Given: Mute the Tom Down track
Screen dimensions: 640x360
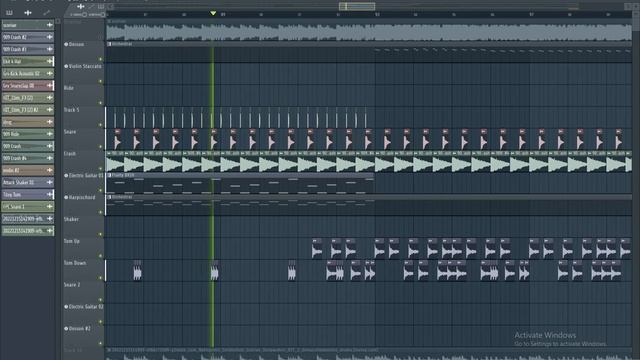Looking at the screenshot, I should 100,278.
